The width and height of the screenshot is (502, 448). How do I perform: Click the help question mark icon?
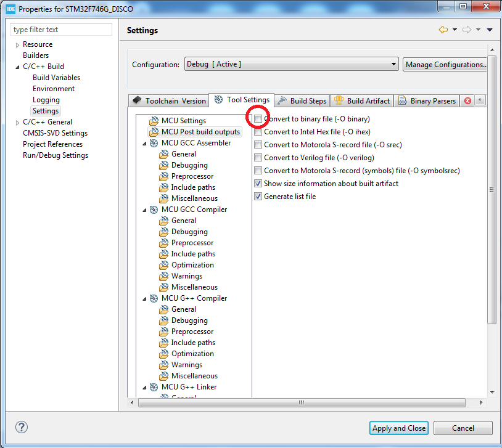(22, 427)
